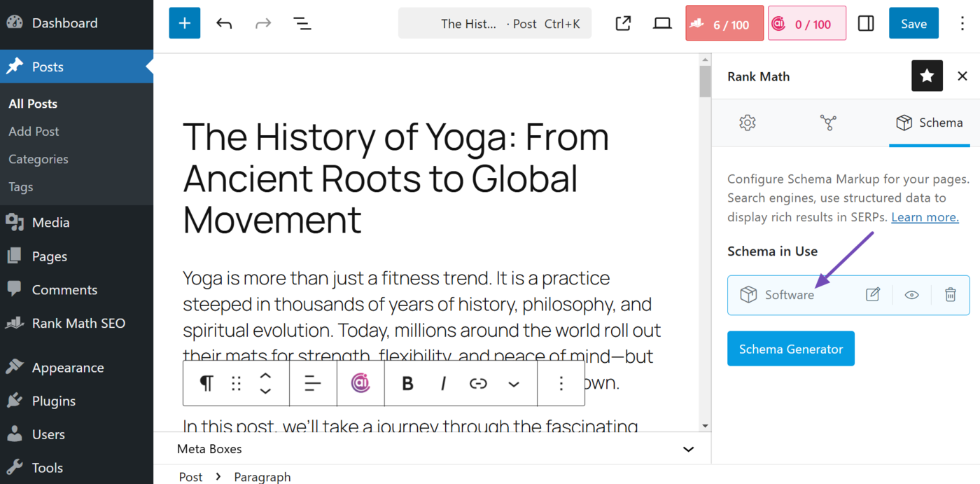Switch to Rank Math Social tab
This screenshot has width=980, height=484.
pyautogui.click(x=828, y=123)
